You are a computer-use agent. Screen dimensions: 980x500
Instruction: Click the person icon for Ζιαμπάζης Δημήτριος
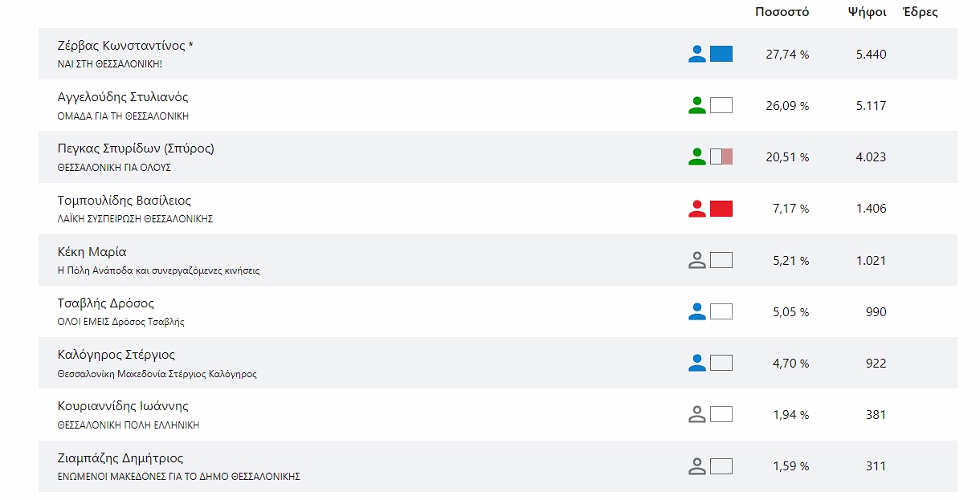pyautogui.click(x=697, y=466)
